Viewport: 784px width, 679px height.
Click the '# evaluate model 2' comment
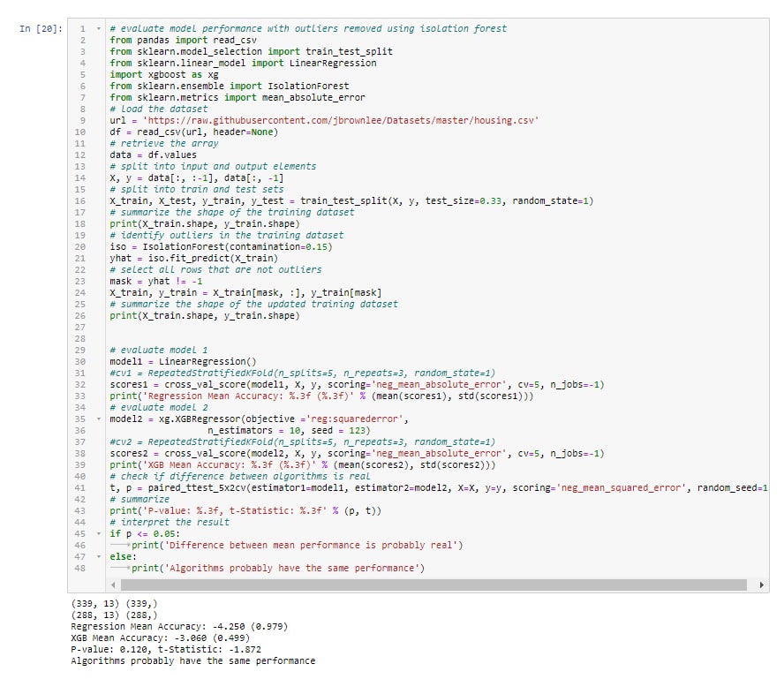click(159, 408)
